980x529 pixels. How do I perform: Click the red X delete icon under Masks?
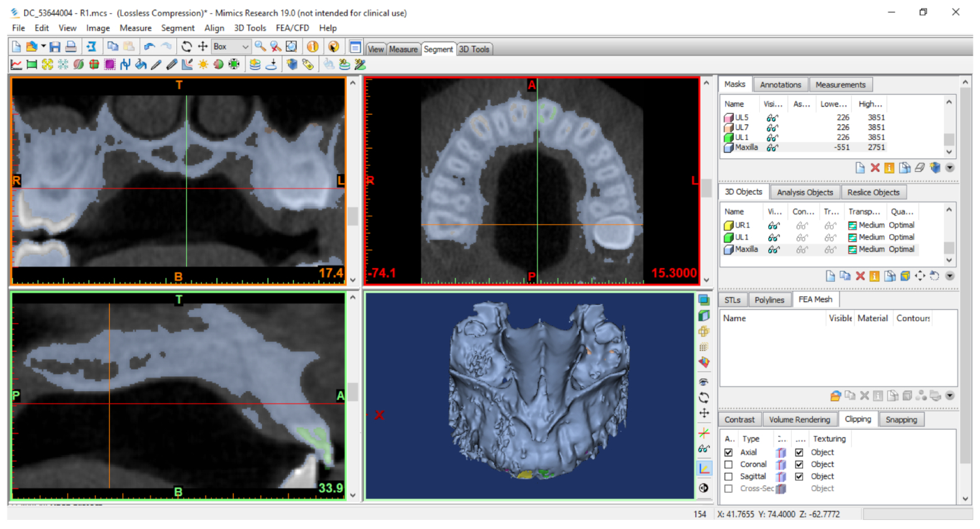[x=875, y=167]
